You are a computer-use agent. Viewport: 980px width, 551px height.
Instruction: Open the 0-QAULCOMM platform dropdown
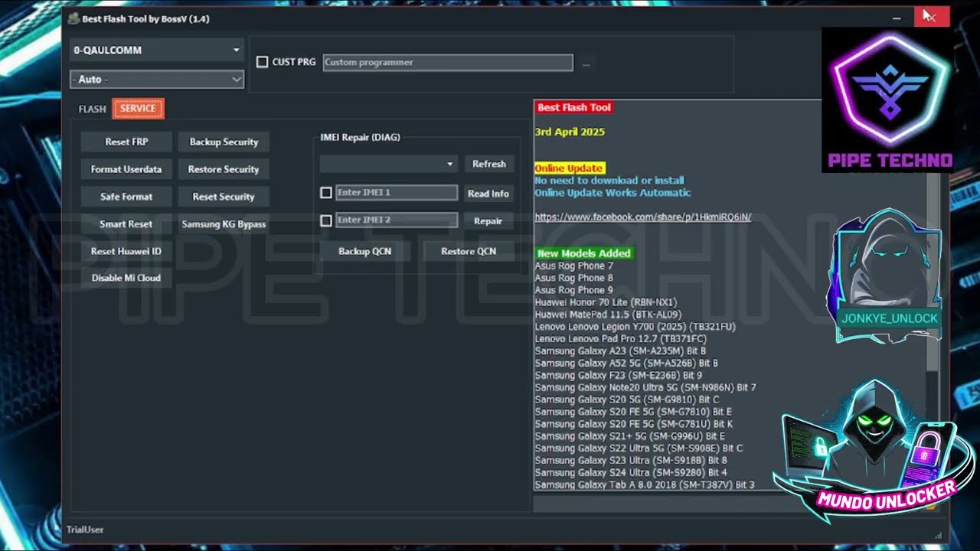pos(157,51)
